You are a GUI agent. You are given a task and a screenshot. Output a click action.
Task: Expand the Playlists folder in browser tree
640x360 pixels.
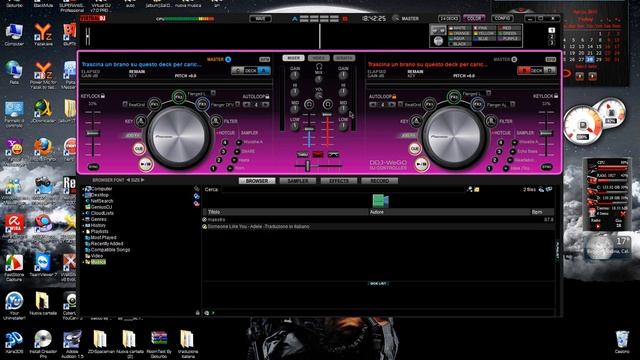click(83, 231)
